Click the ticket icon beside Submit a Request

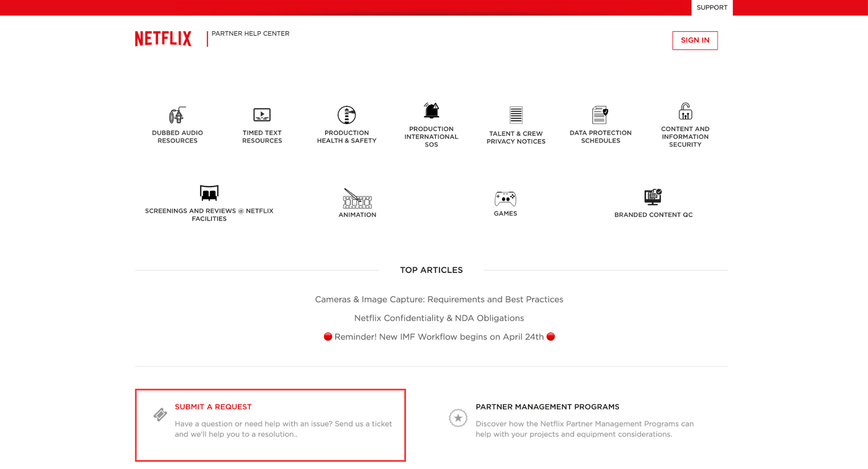[x=160, y=414]
